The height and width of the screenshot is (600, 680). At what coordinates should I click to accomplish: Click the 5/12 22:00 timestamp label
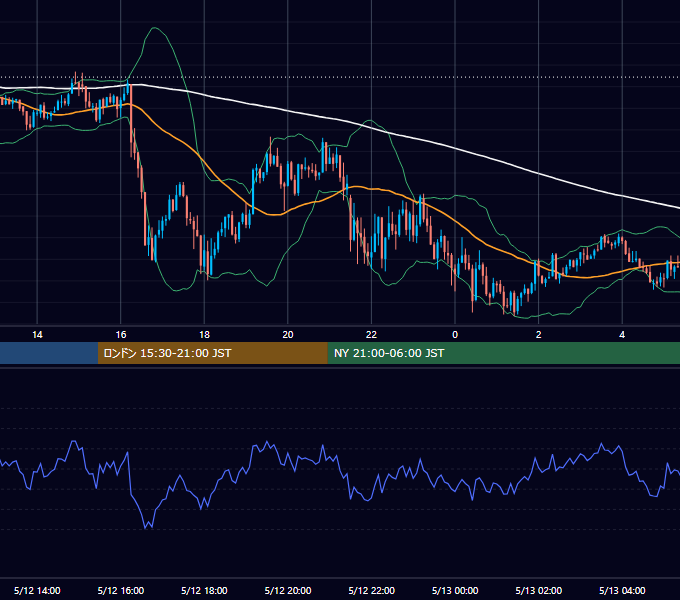pyautogui.click(x=372, y=590)
